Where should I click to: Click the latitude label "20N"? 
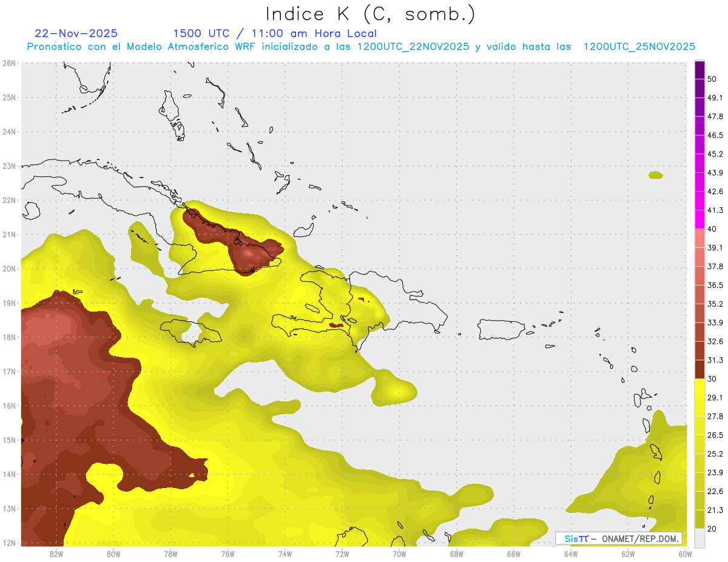tap(9, 269)
